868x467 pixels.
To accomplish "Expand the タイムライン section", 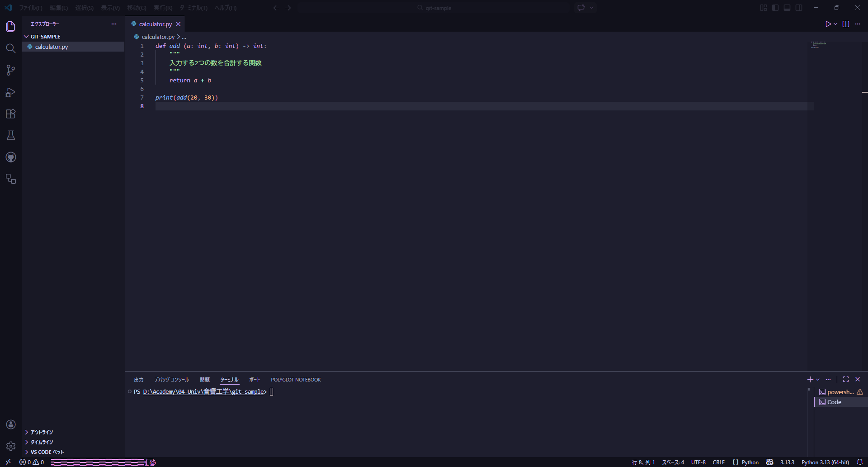I will 42,442.
